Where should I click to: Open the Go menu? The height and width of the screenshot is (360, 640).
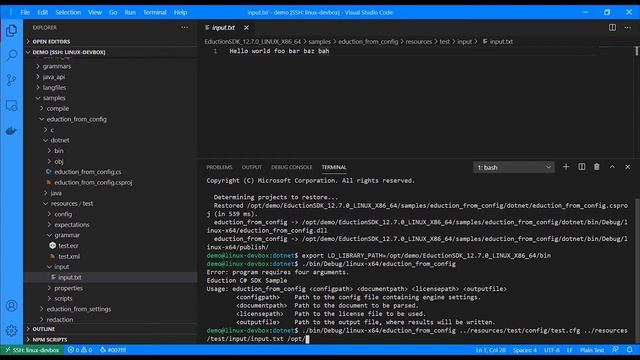click(x=113, y=12)
